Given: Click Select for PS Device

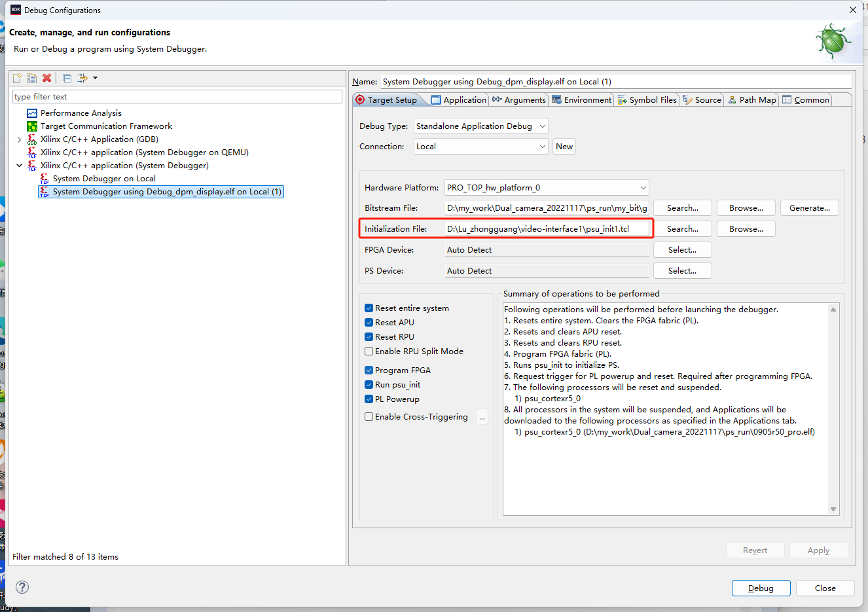Looking at the screenshot, I should pos(683,271).
